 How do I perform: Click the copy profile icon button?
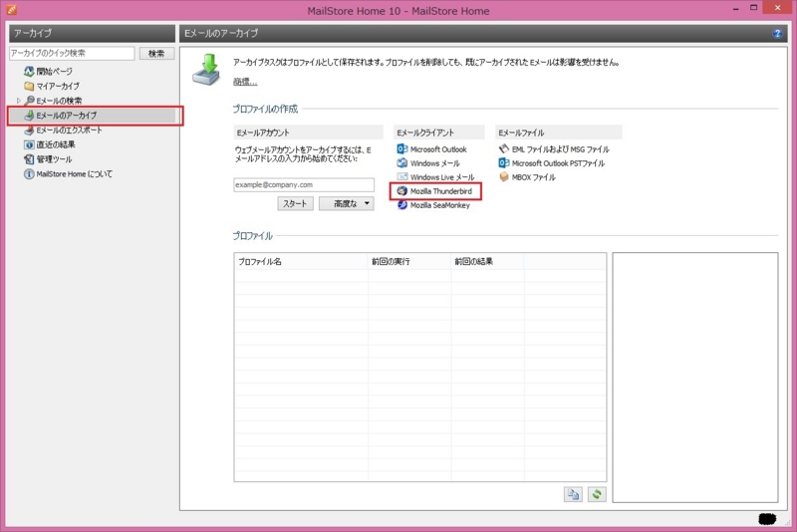573,494
